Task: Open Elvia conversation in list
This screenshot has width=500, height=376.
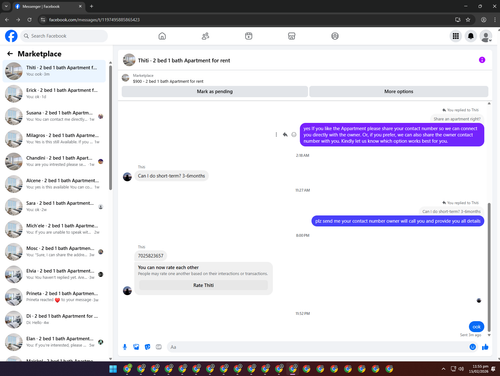Action: [x=54, y=274]
